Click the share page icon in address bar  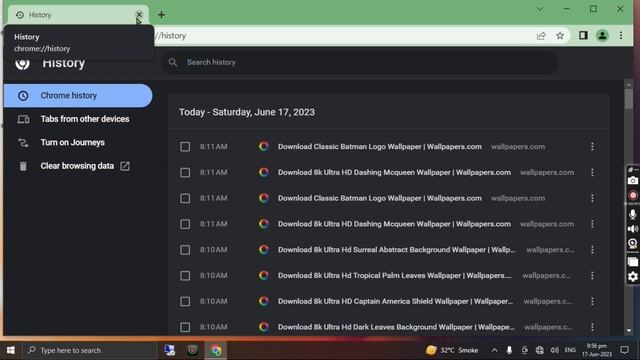(541, 36)
